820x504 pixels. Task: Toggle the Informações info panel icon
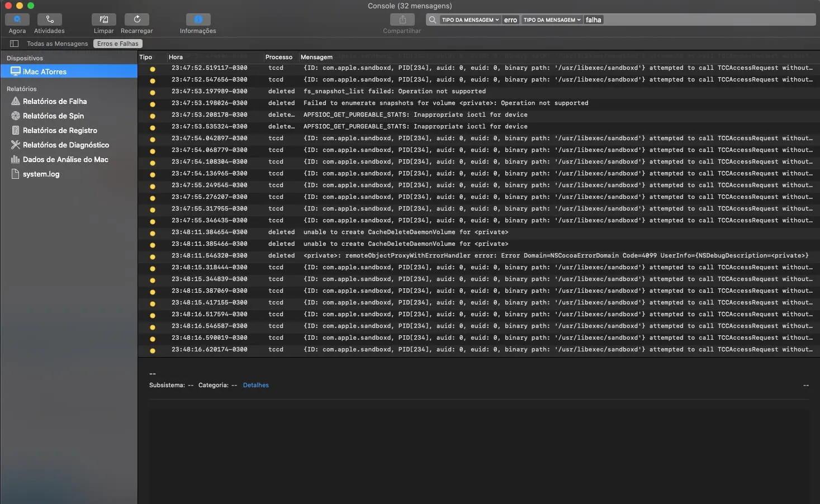198,20
